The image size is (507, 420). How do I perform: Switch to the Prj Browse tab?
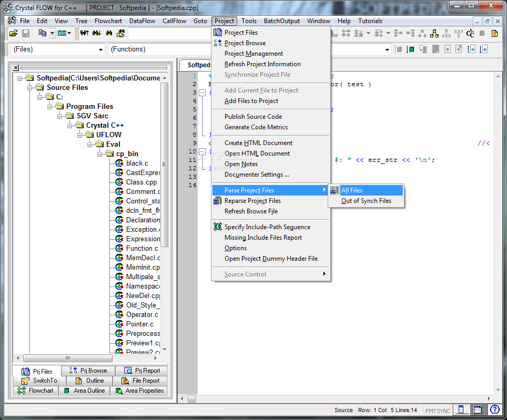[88, 371]
